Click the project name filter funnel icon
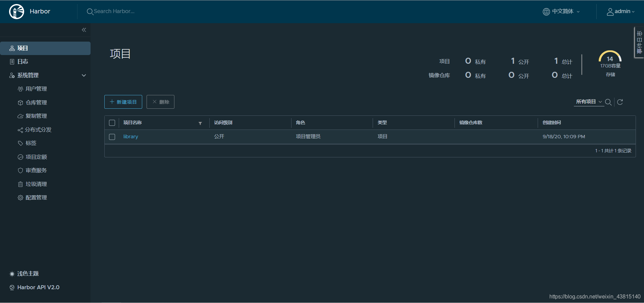644x303 pixels. click(x=200, y=123)
